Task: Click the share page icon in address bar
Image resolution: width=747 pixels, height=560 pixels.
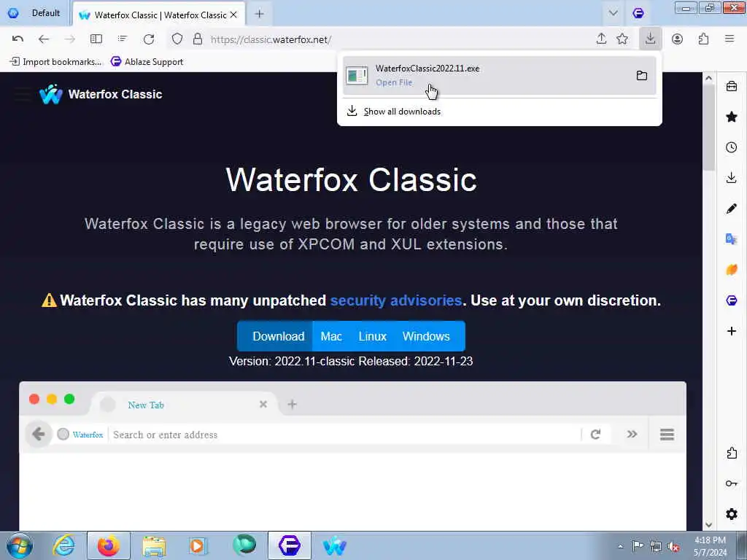Action: 601,39
